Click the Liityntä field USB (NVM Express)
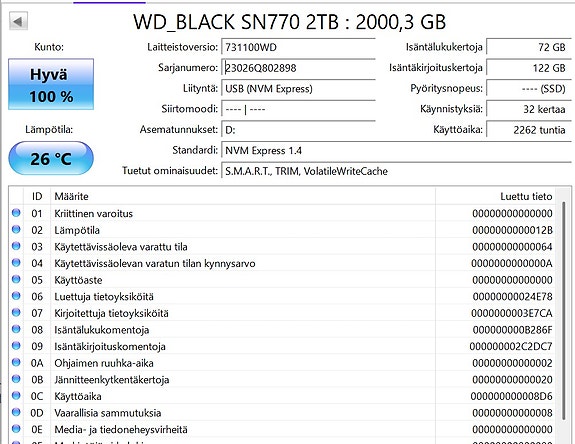 click(x=299, y=88)
